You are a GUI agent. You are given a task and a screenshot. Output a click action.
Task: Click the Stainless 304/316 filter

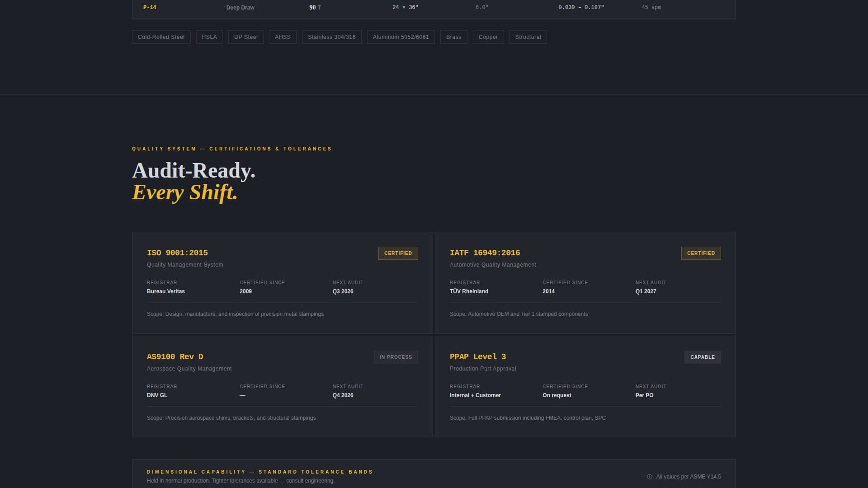click(x=331, y=37)
